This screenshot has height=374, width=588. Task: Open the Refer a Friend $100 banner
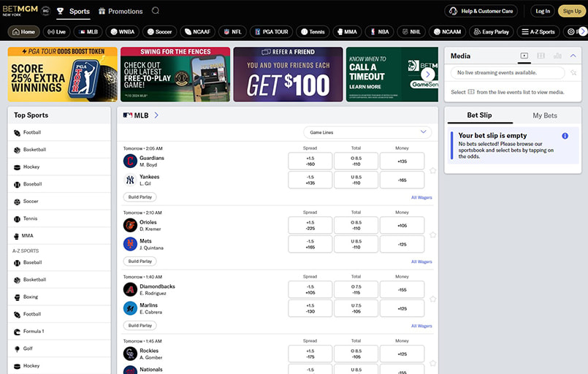coord(288,75)
